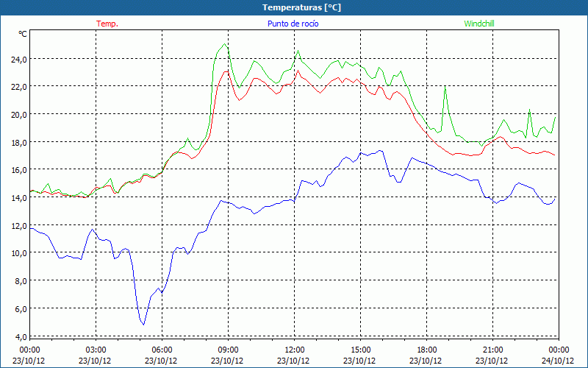Click the '15:00' time axis label
This screenshot has height=368, width=588.
[x=360, y=350]
